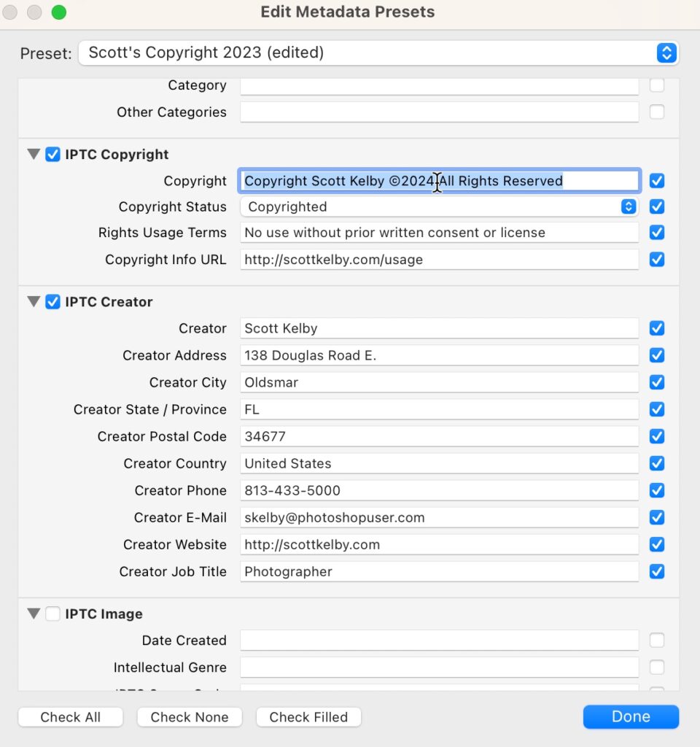
Task: Uncheck the Copyright Status checkbox
Action: tap(657, 206)
